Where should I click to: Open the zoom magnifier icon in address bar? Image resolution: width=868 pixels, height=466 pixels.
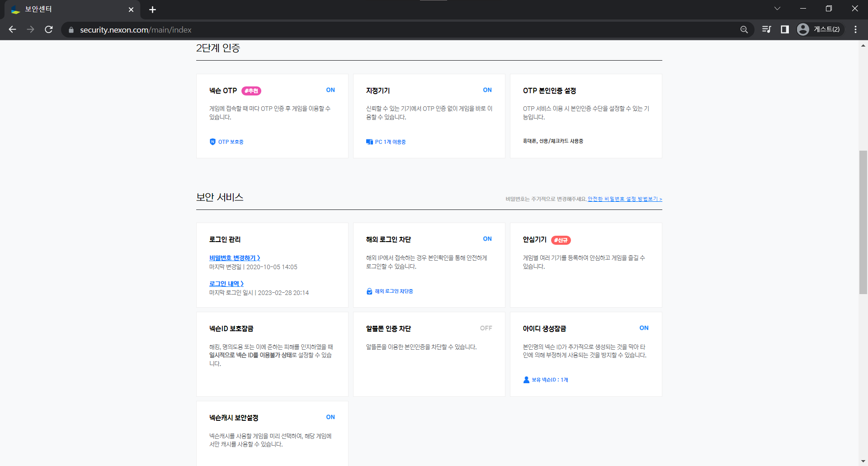[744, 29]
